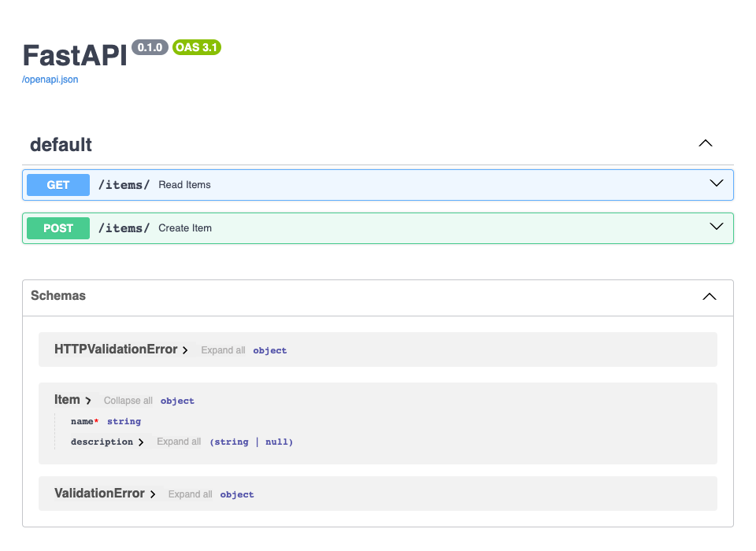Click Expand all next to description
The image size is (756, 551).
coord(179,442)
